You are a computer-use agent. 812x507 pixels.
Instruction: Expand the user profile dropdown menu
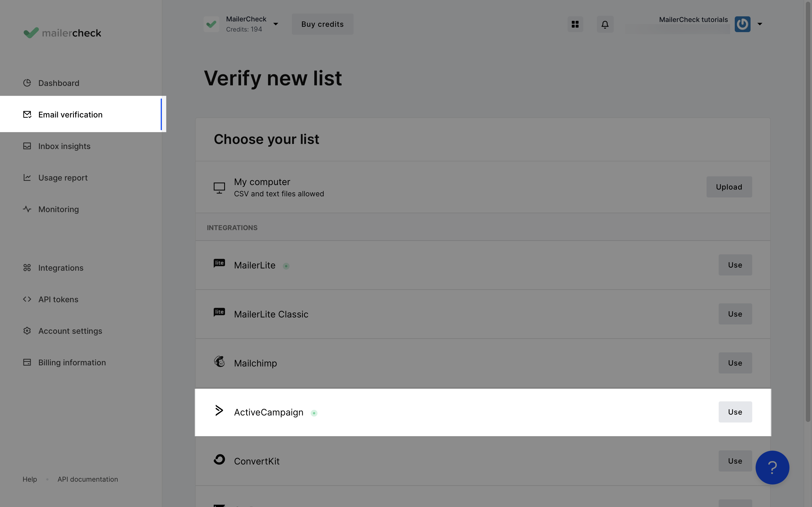(x=759, y=24)
